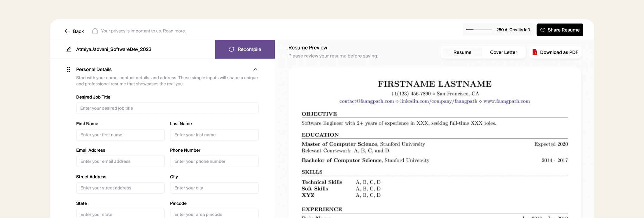Click the pencil icon to rename the resume
Screen dimensions: 644x218
coord(69,49)
